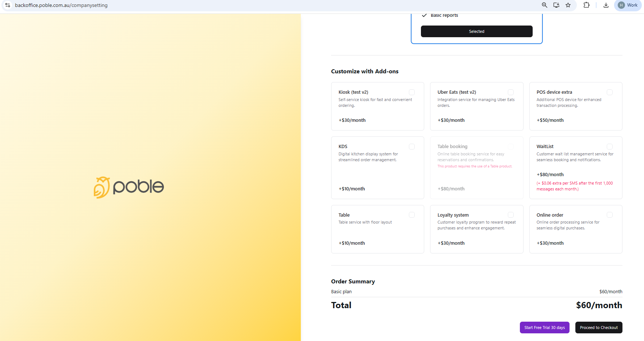Click the KDS +$10/month price text
644x341 pixels.
pos(352,189)
